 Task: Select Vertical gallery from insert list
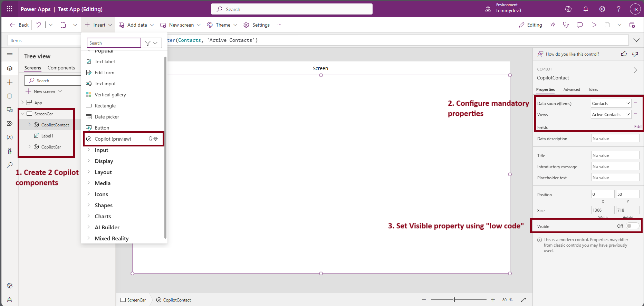pyautogui.click(x=110, y=95)
